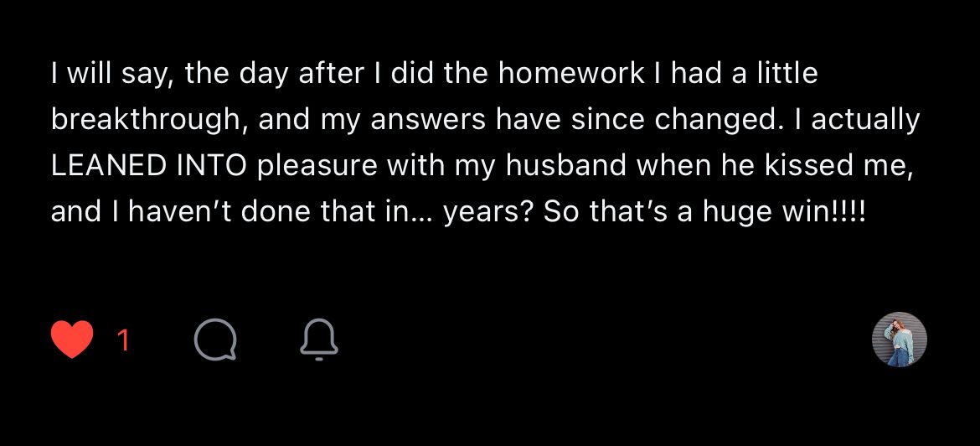The width and height of the screenshot is (980, 446).
Task: Click the word "years?" in the last line
Action: [488, 211]
